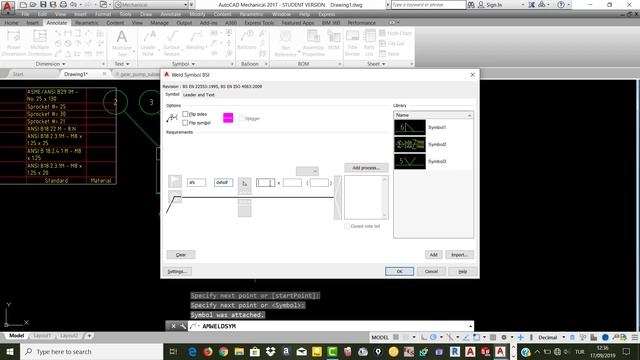
Task: Switch to the Symbol tab in dialog
Action: (172, 94)
